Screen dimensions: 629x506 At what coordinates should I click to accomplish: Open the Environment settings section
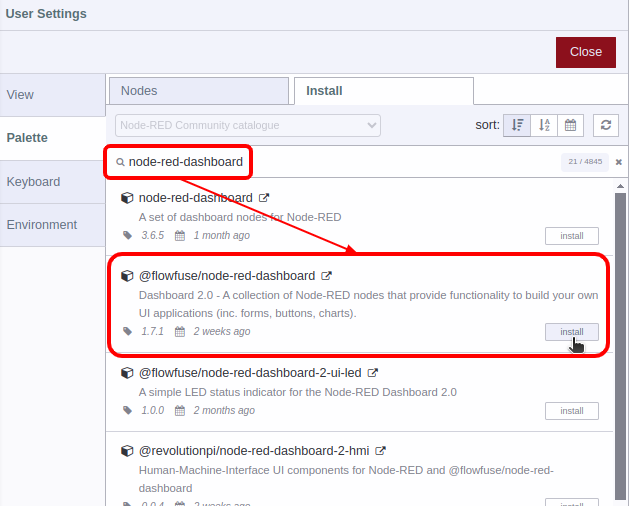tap(53, 225)
